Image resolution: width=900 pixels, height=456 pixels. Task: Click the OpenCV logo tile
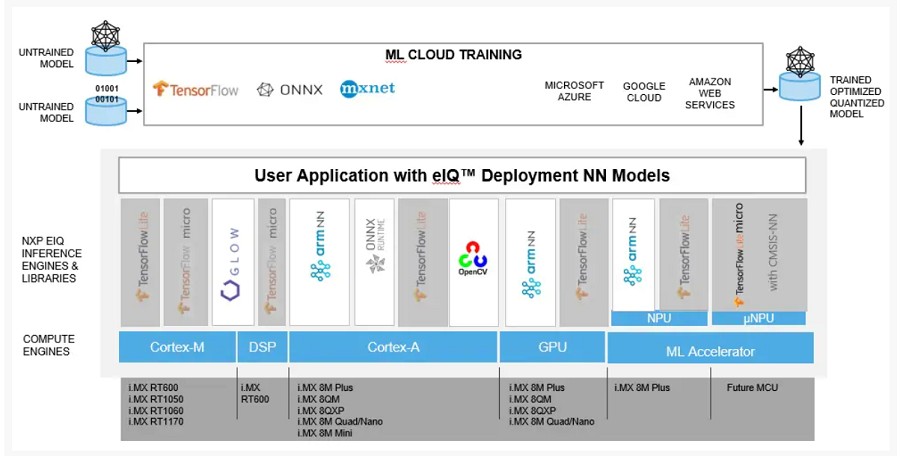tap(474, 262)
